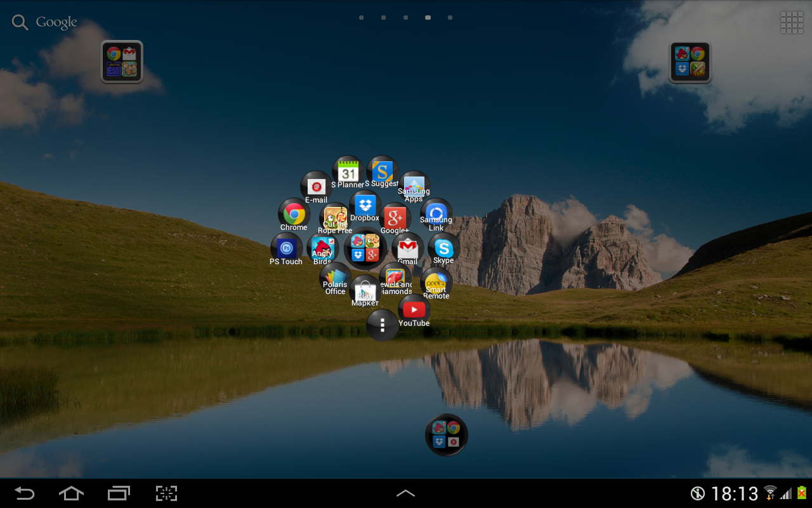This screenshot has height=508, width=812.
Task: Open the Play Market store
Action: pyautogui.click(x=365, y=292)
